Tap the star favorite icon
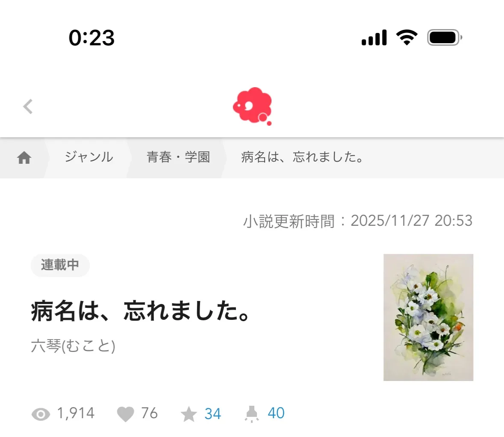504x437 pixels. coord(189,414)
